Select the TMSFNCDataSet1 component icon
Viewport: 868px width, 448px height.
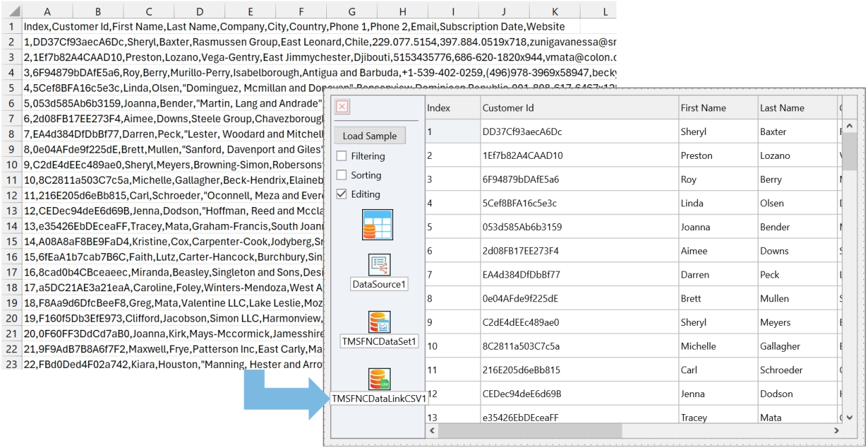coord(379,322)
